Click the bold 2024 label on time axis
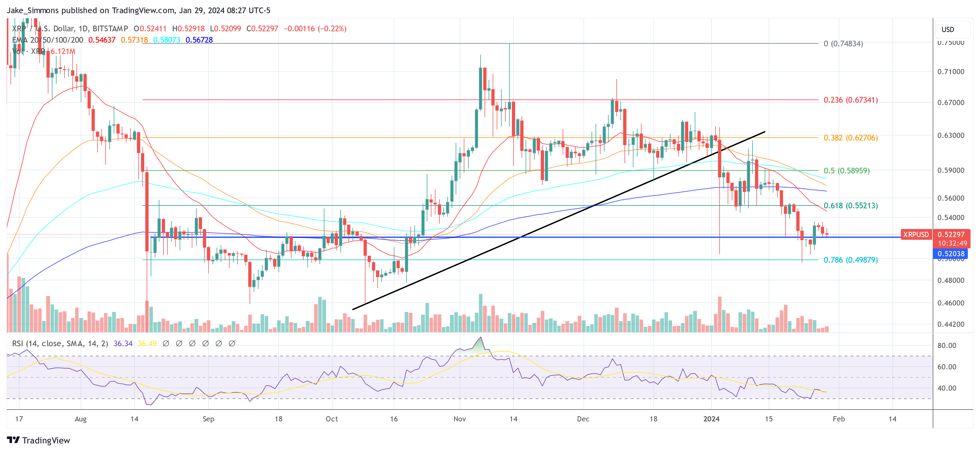Image resolution: width=980 pixels, height=452 pixels. (x=711, y=419)
